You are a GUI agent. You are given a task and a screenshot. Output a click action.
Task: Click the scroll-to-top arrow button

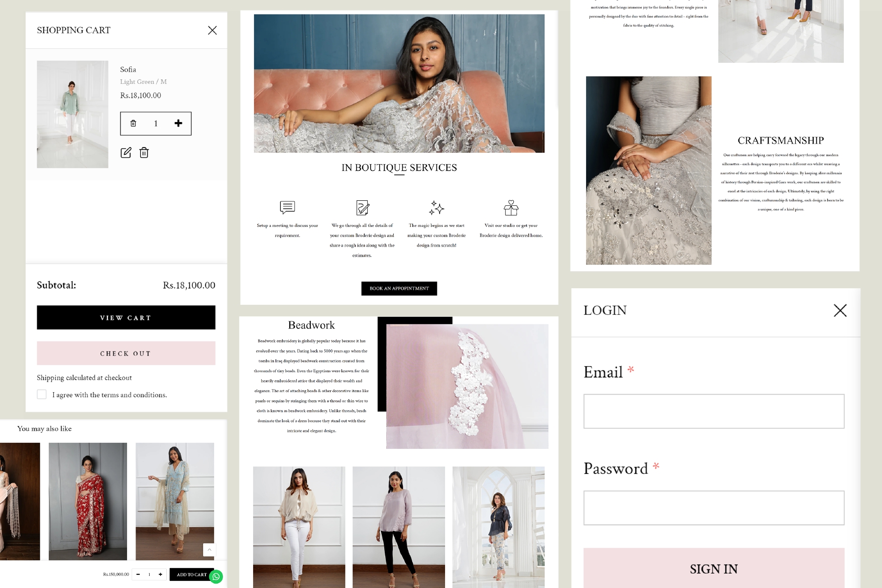tap(209, 550)
